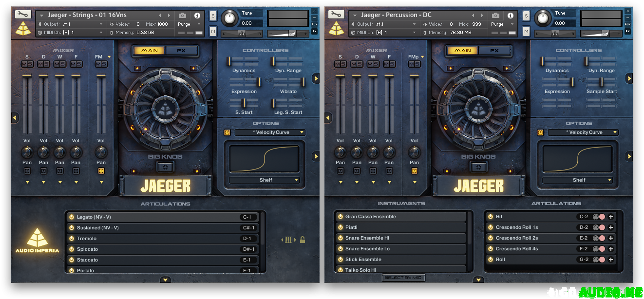
Task: Select the Spiccato articulation row
Action: pos(163,249)
